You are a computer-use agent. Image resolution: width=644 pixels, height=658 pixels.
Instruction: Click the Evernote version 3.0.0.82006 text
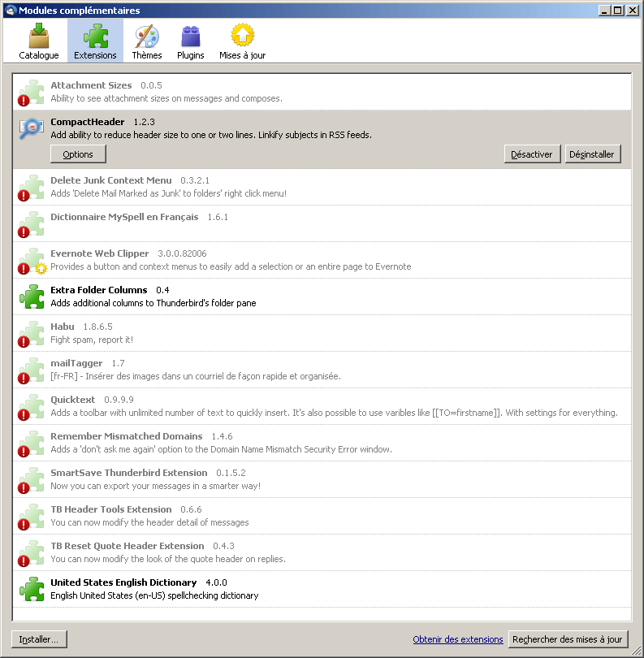click(x=182, y=253)
